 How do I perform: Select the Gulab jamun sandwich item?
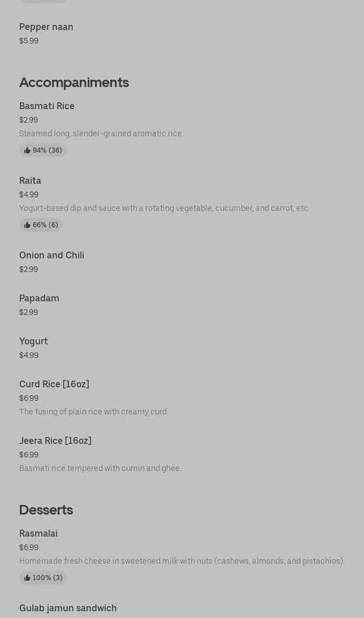tap(68, 608)
